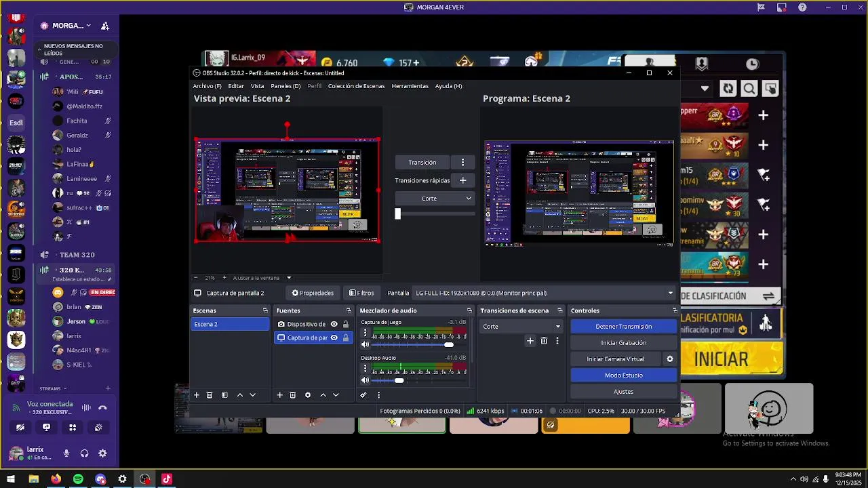868x488 pixels.
Task: Move the scene down in Escenas panel
Action: tap(252, 395)
